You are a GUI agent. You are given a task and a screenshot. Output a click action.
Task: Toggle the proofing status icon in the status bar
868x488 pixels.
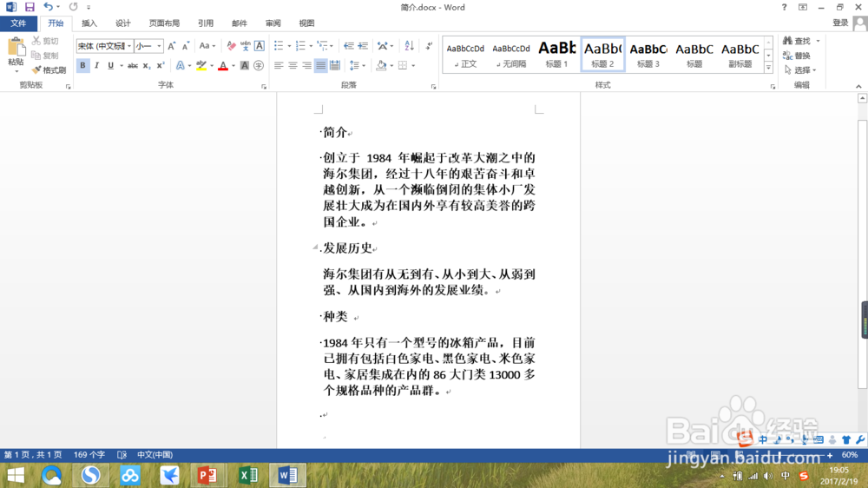click(122, 455)
